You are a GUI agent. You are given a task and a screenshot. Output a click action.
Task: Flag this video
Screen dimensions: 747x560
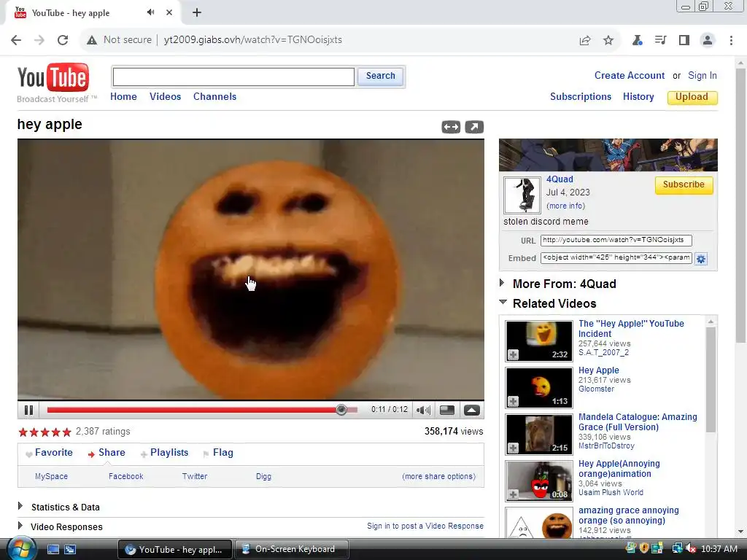218,452
